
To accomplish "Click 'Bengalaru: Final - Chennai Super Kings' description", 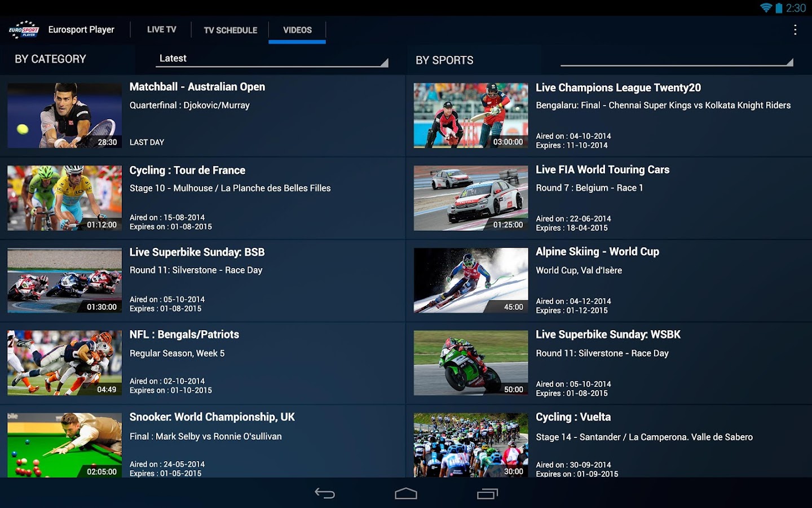I will tap(663, 106).
